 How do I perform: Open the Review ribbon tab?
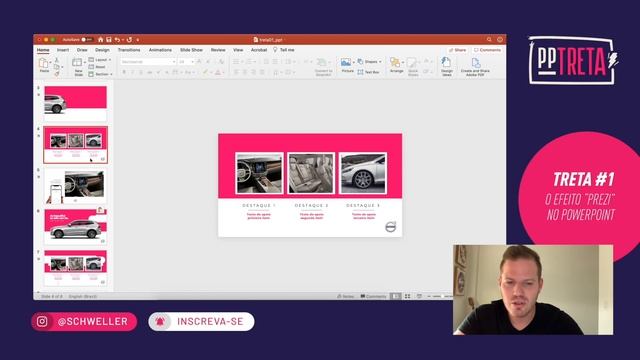(x=218, y=50)
